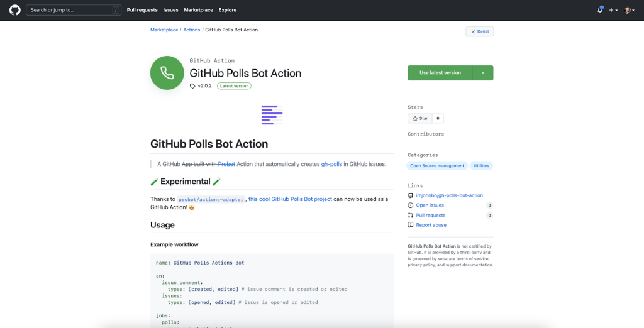Click Report abuse link
The image size is (644, 328).
[431, 225]
